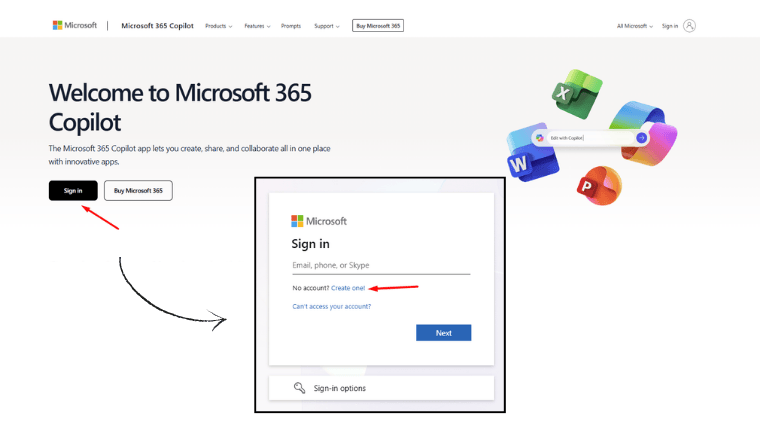760x430 pixels.
Task: Click the Excel app icon
Action: (577, 94)
